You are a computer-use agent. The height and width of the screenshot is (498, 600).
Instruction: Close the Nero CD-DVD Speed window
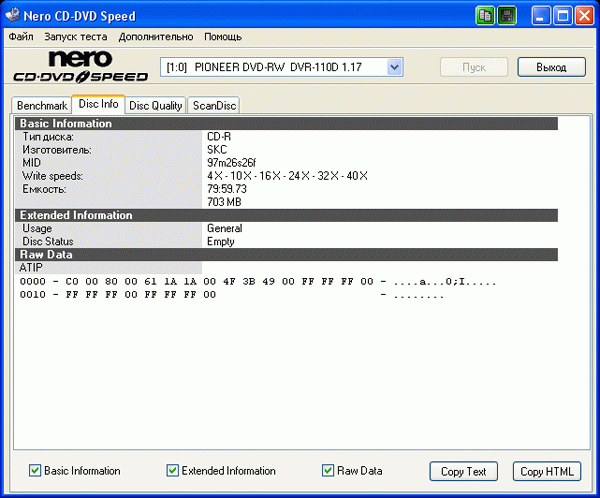point(585,16)
